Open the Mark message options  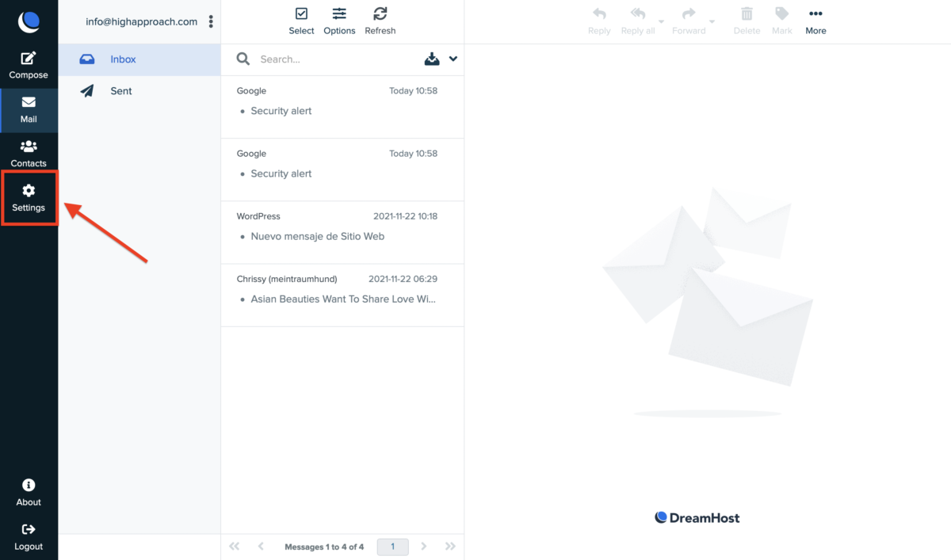click(x=781, y=20)
